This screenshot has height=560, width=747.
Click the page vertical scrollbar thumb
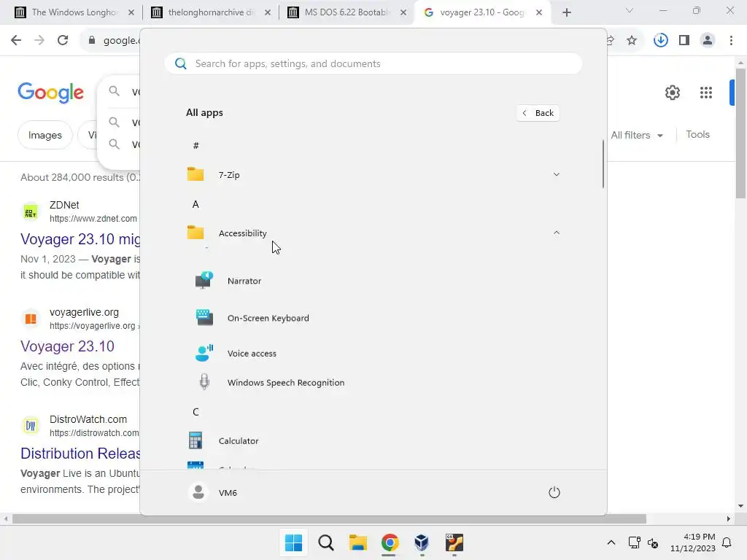[x=740, y=133]
